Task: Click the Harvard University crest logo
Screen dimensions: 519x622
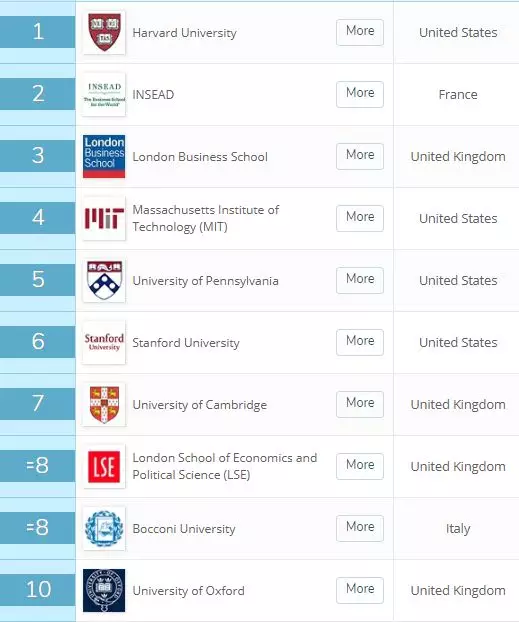Action: pos(104,33)
